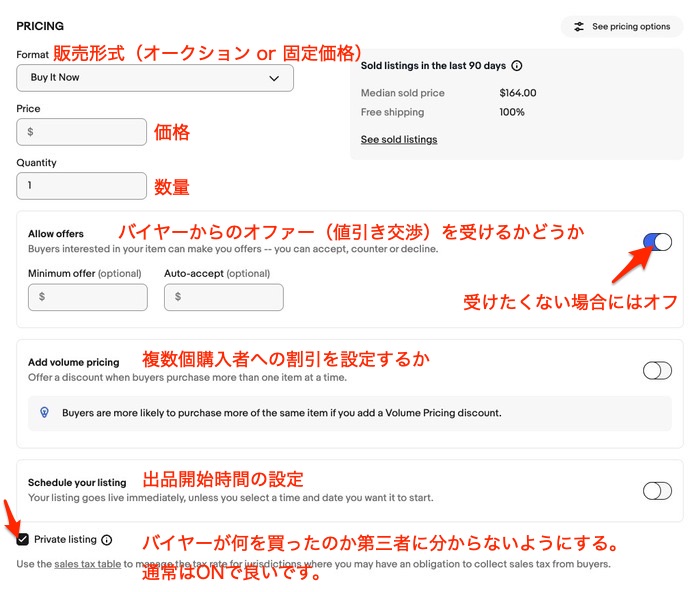Click the chevron arrow on Format selector
The image size is (700, 592).
[275, 78]
